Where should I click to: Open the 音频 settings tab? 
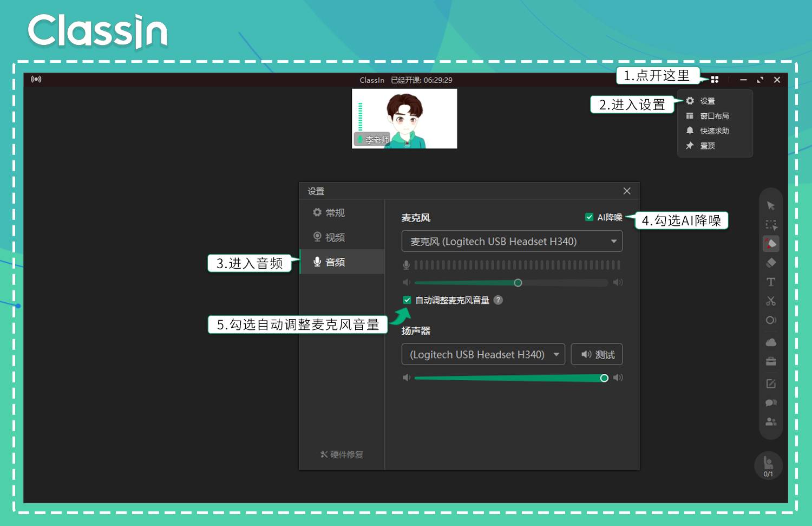(x=342, y=262)
